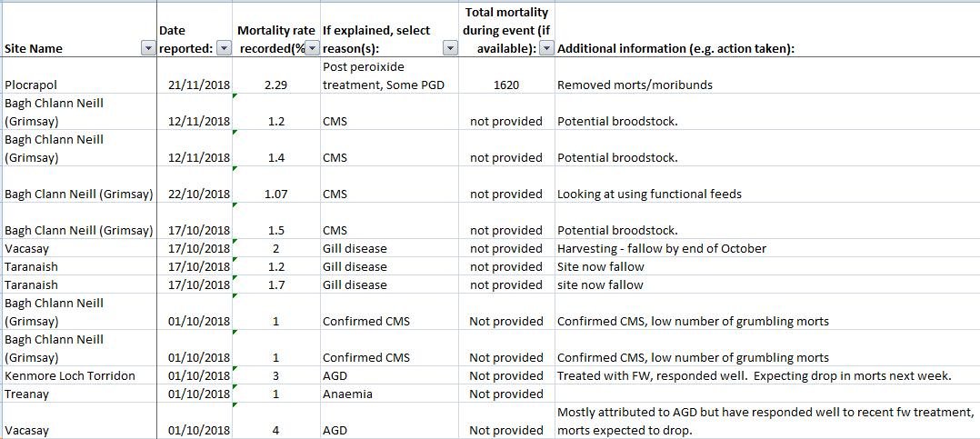Open the Date reported filter dropdown
Viewport: 980px width, 439px height.
tap(224, 49)
